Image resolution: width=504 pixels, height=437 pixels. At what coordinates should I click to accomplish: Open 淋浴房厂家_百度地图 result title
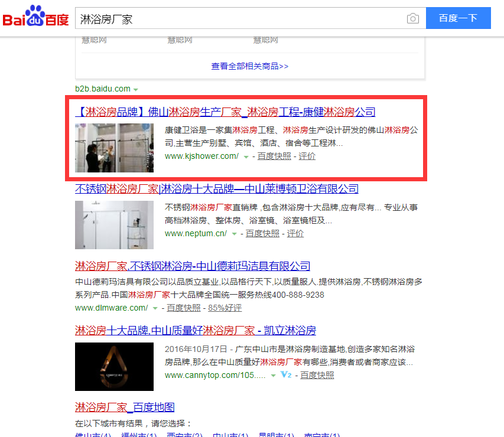(x=125, y=407)
